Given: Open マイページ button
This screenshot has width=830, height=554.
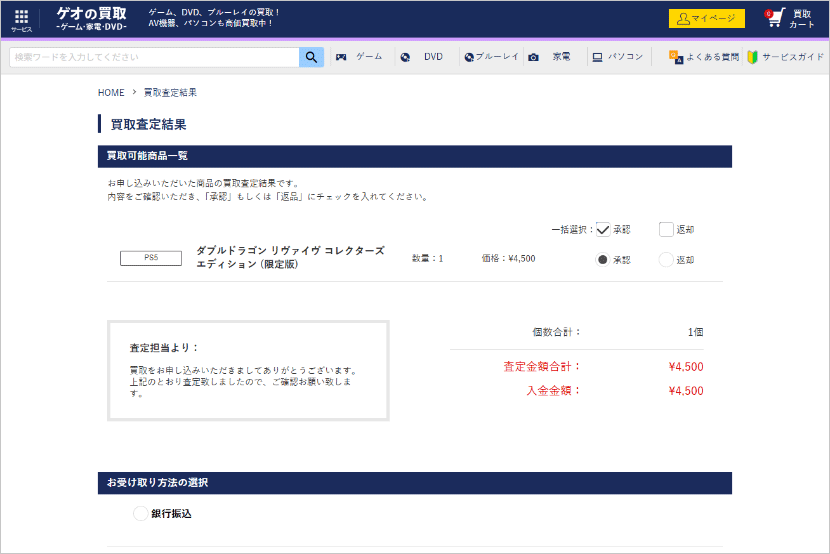Looking at the screenshot, I should tap(707, 19).
